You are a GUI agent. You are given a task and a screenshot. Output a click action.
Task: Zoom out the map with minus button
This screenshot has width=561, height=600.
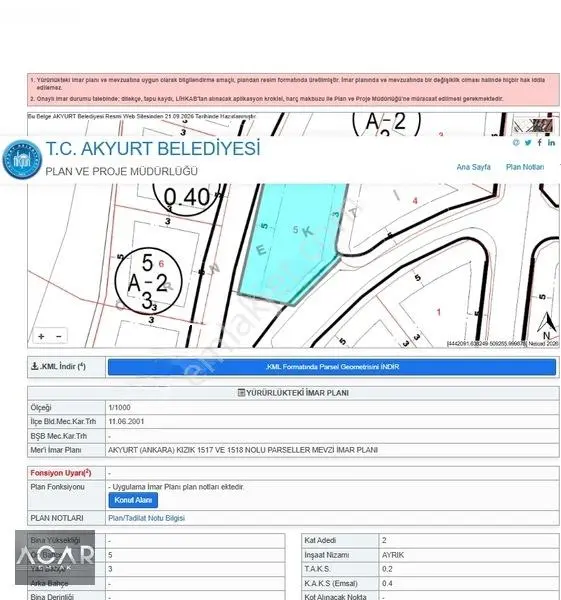[x=59, y=336]
